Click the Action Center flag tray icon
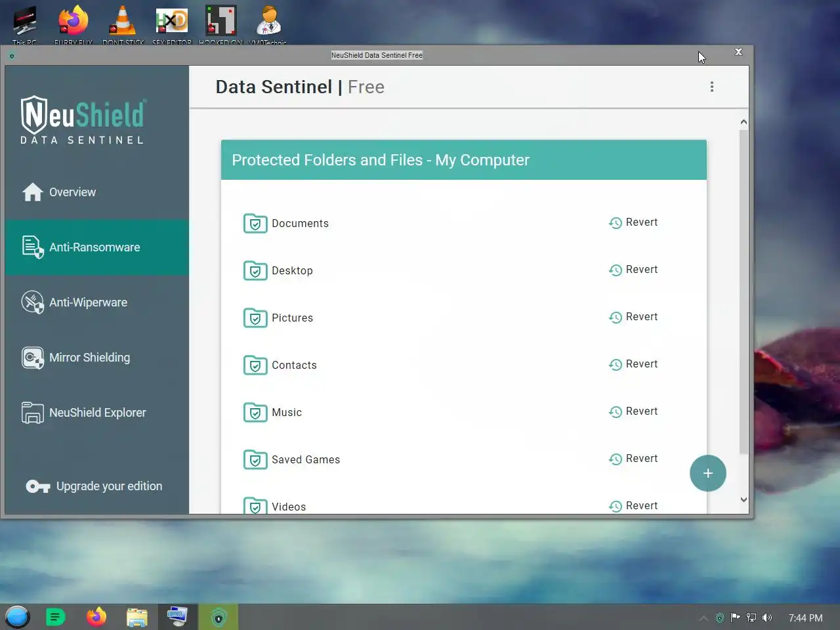The image size is (840, 630). tap(736, 618)
